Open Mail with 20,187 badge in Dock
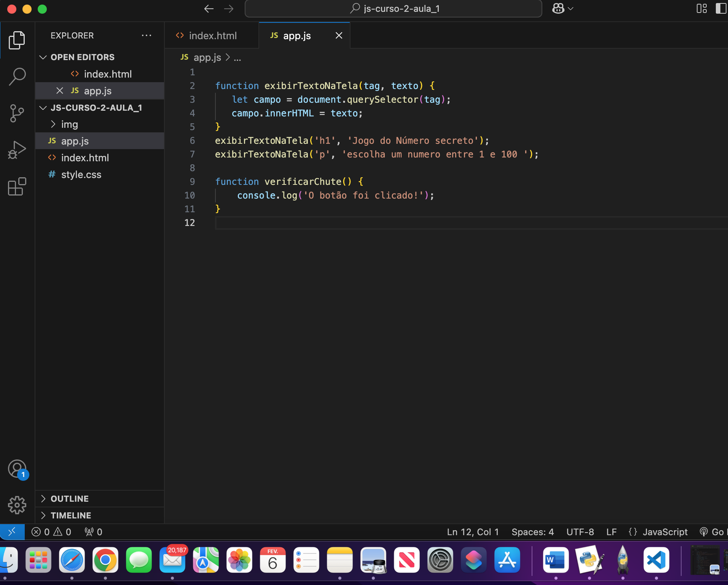The height and width of the screenshot is (585, 728). coord(172,560)
